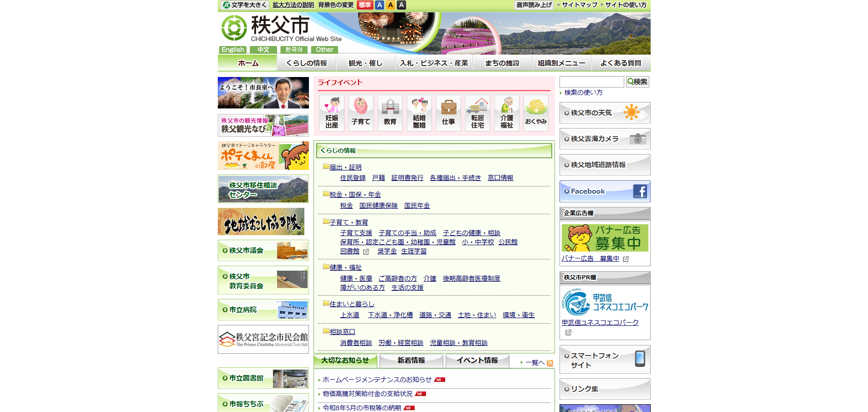Open the 子育て life event icon
The height and width of the screenshot is (412, 868).
[361, 113]
